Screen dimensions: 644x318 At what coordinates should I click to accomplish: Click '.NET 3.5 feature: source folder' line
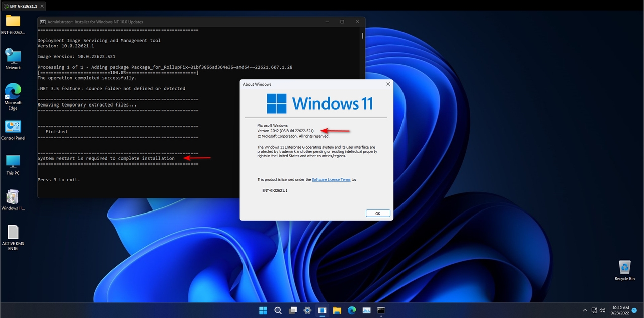coord(111,88)
